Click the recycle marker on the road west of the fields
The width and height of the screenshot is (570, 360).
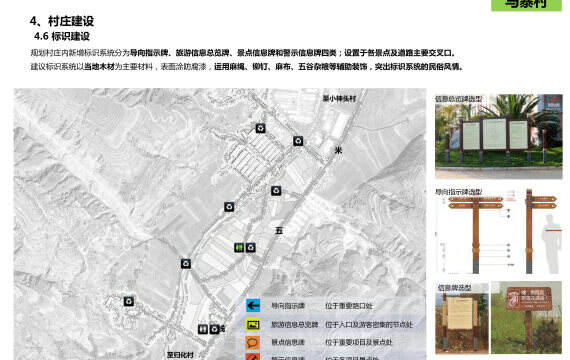pyautogui.click(x=186, y=264)
